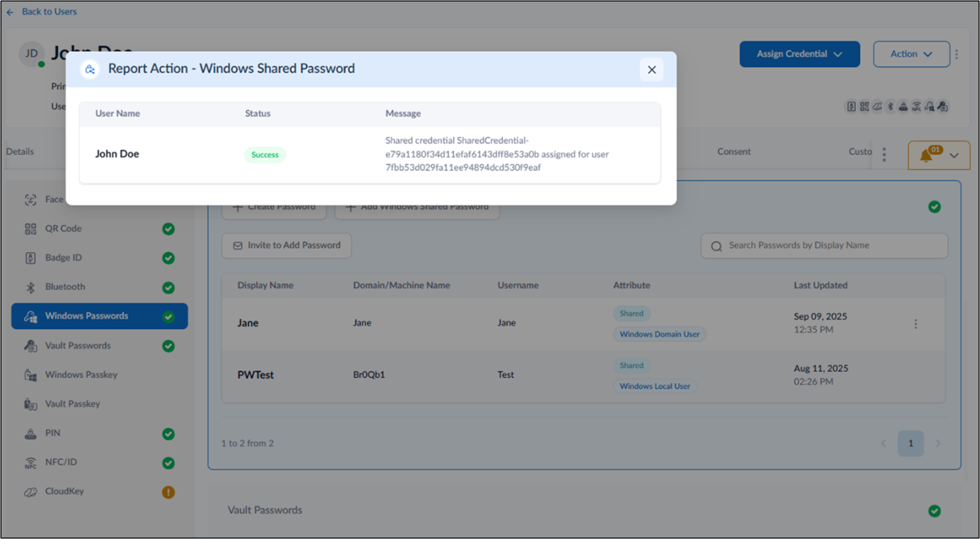Click the Vault Passwords section green check

pyautogui.click(x=934, y=511)
